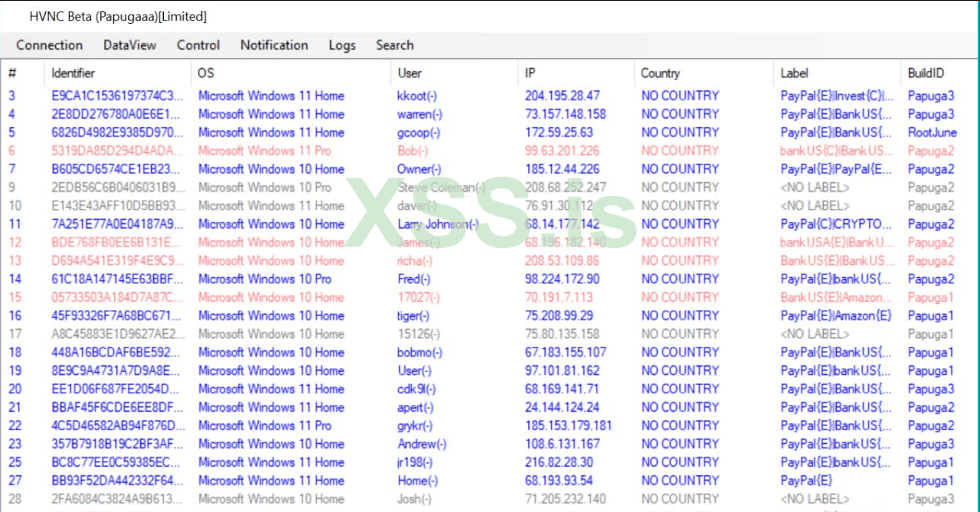The height and width of the screenshot is (512, 980).
Task: Click the user cell warren(-)
Action: pos(419,114)
